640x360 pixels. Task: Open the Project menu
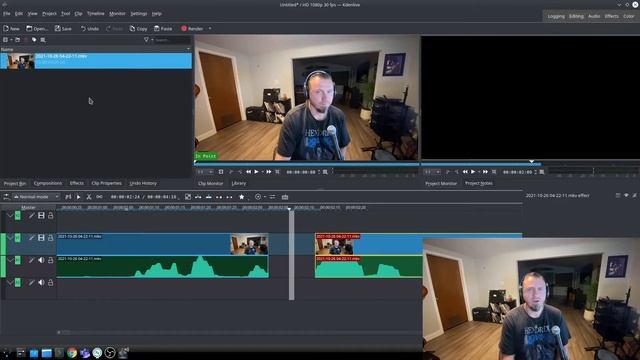tap(49, 13)
